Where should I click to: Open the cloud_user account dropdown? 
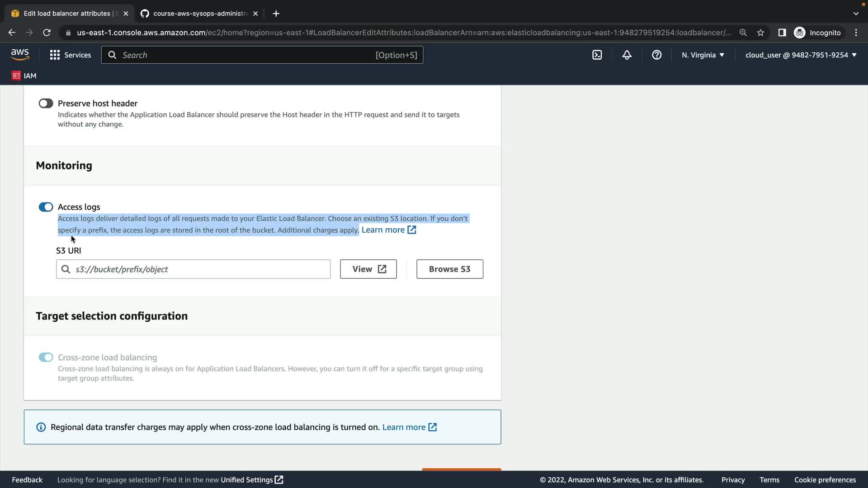coord(801,55)
